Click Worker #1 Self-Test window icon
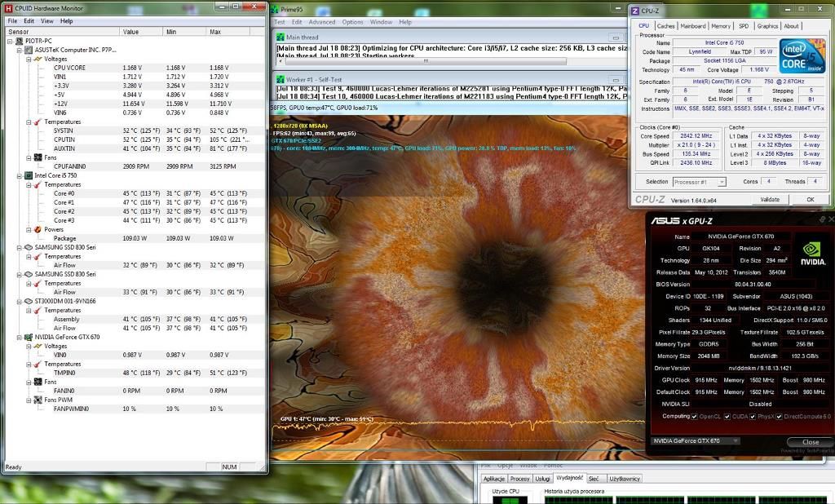The image size is (835, 504). pos(281,79)
